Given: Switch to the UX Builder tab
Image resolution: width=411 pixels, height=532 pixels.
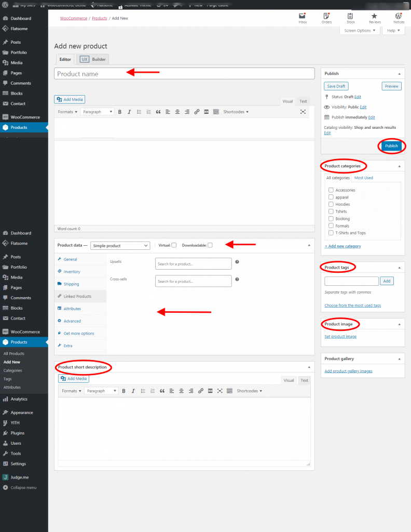Looking at the screenshot, I should coord(92,59).
